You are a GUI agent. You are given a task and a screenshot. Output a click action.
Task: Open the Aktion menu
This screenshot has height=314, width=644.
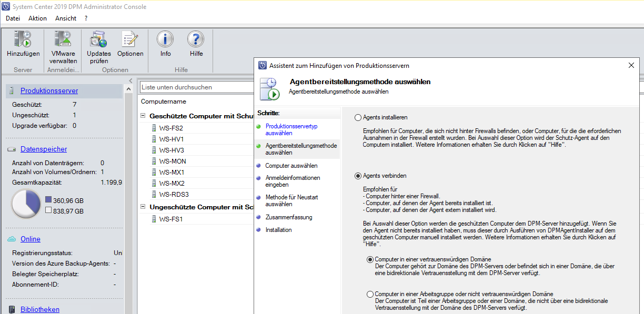point(37,18)
